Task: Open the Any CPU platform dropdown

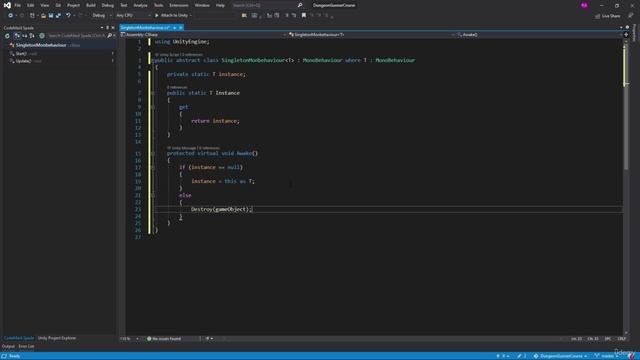Action: (133, 16)
